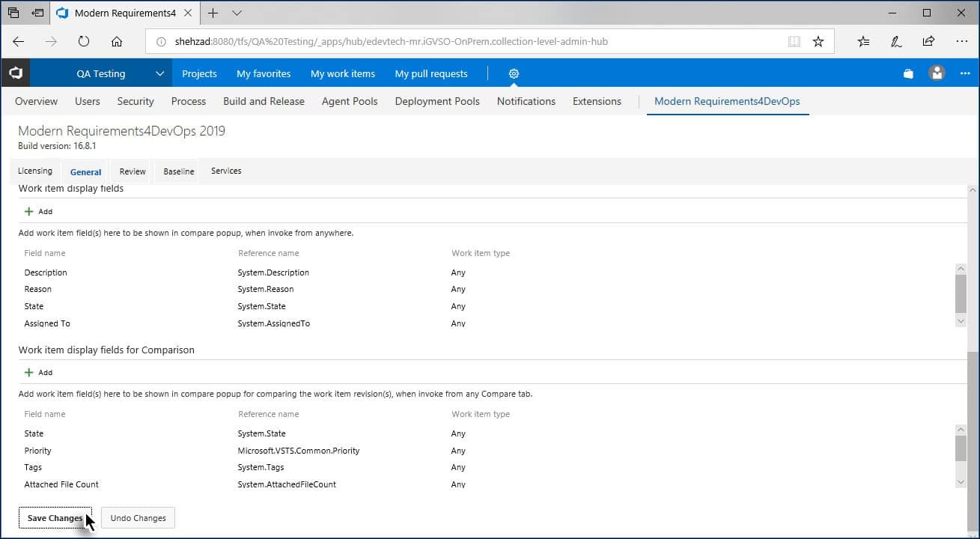Open the Agent Pools admin page

pos(350,101)
